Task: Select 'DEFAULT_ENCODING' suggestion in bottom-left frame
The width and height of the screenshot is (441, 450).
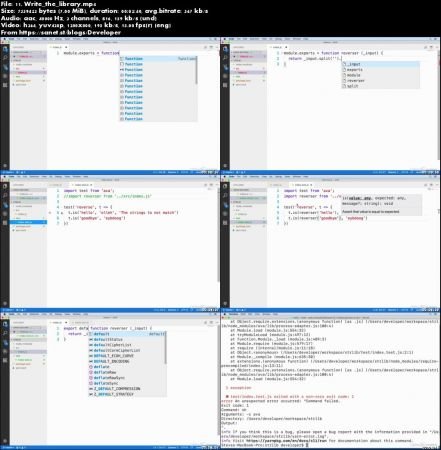Action: click(x=127, y=361)
